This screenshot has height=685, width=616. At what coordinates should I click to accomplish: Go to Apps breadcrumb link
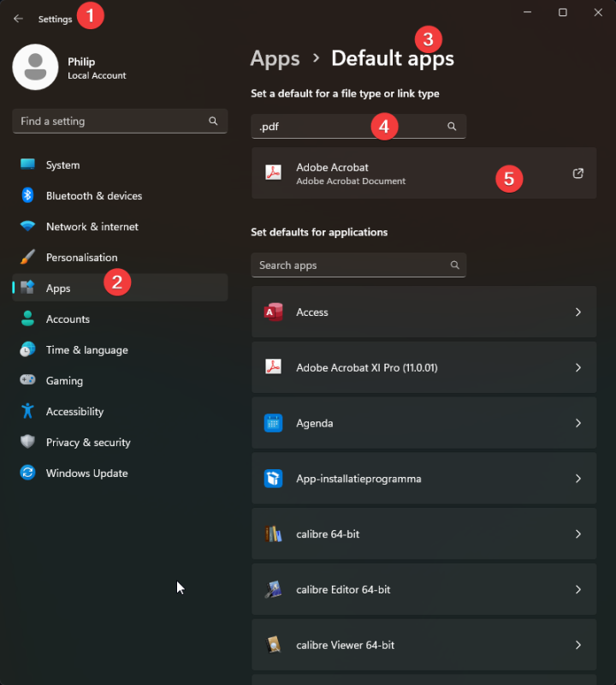[x=275, y=58]
